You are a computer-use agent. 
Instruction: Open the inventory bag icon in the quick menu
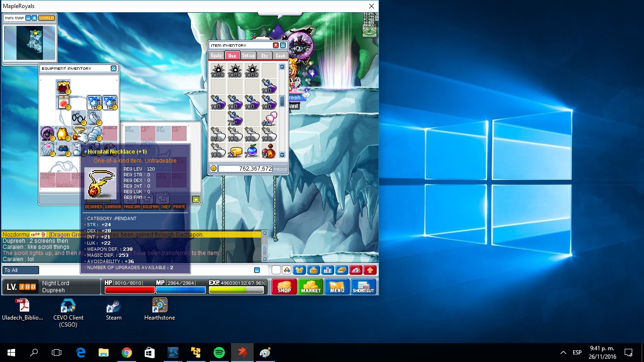[314, 270]
